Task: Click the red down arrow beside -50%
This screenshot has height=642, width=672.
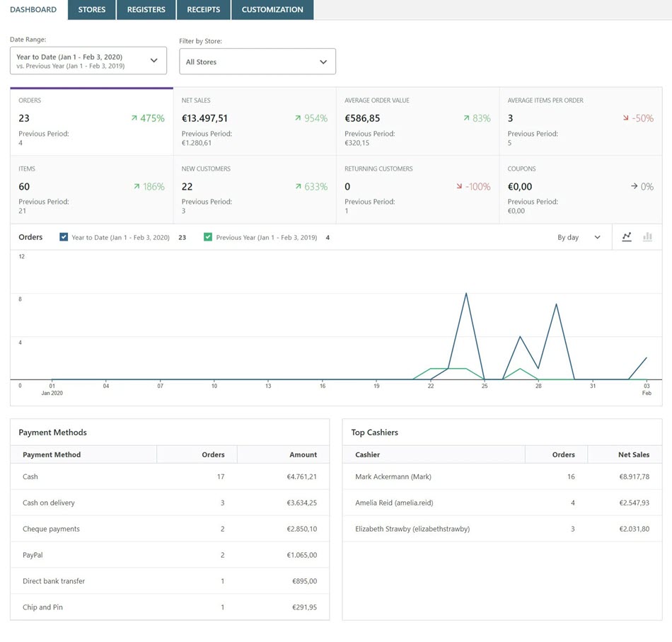Action: [626, 118]
